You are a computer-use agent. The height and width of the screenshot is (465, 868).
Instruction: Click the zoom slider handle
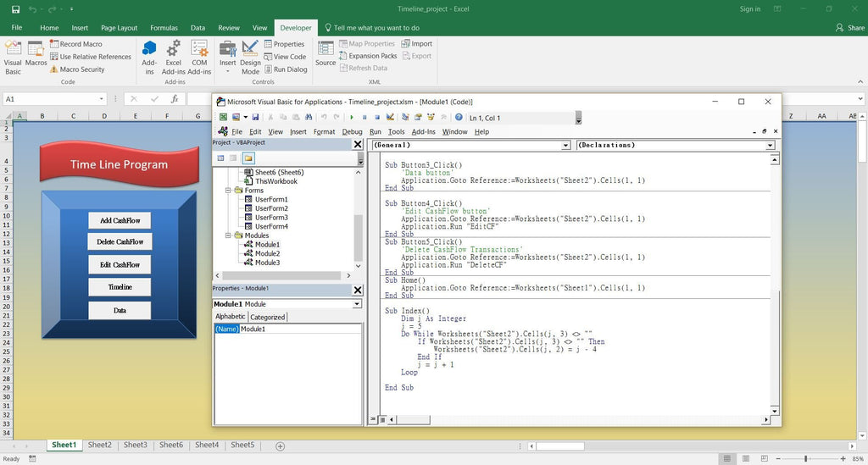click(x=805, y=459)
